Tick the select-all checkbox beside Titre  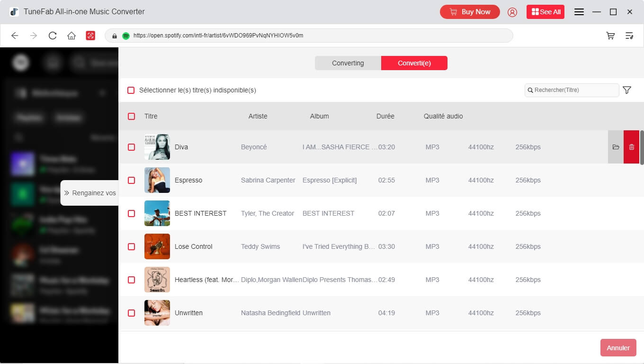[x=131, y=116]
